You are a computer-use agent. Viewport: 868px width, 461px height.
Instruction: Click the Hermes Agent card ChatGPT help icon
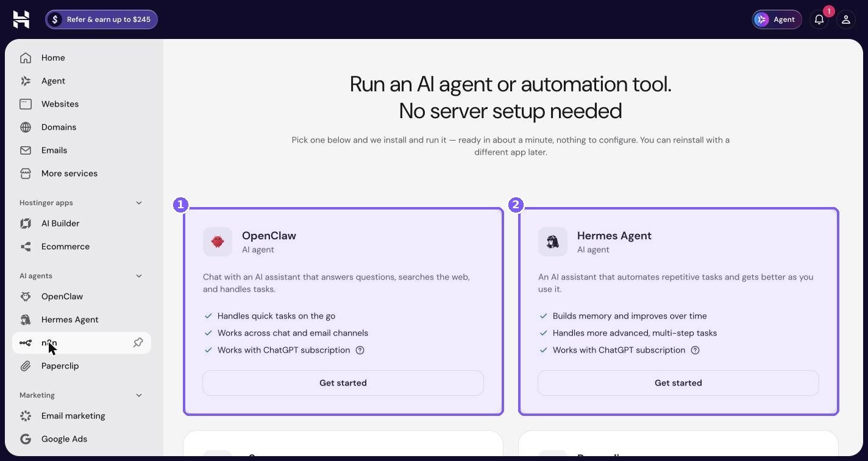point(695,350)
